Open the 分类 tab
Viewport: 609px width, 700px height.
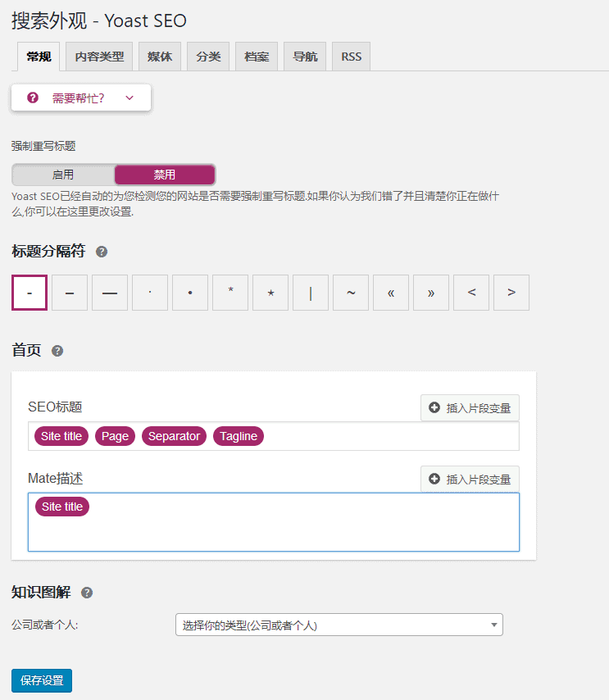tap(208, 57)
